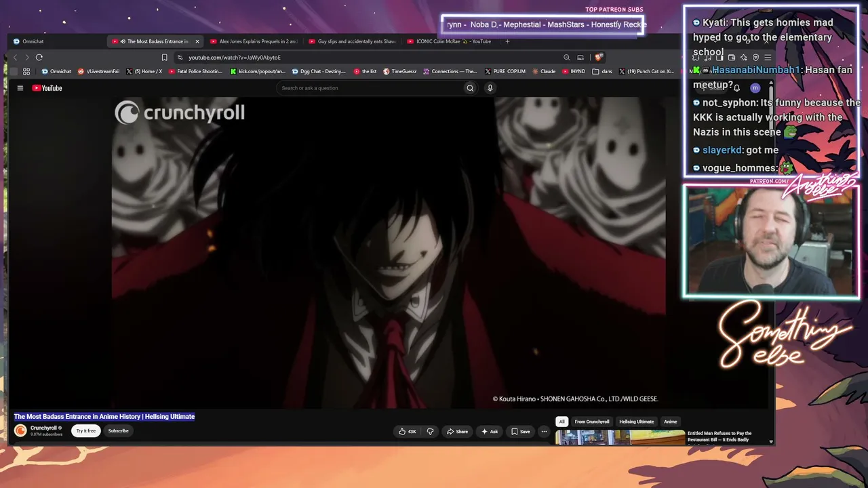Open the kick.com/popout bookmark
868x488 pixels.
click(258, 71)
